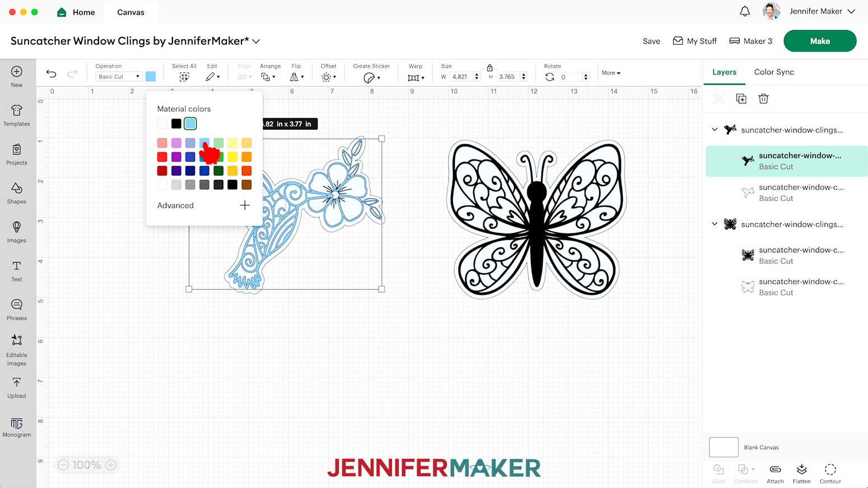Viewport: 868px width, 488px height.
Task: Click the Redo arrow
Action: (x=72, y=73)
